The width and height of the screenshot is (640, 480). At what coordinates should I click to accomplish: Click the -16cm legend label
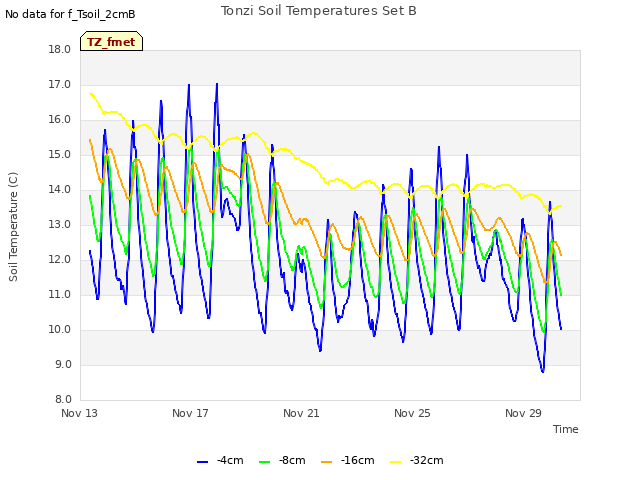pyautogui.click(x=358, y=460)
